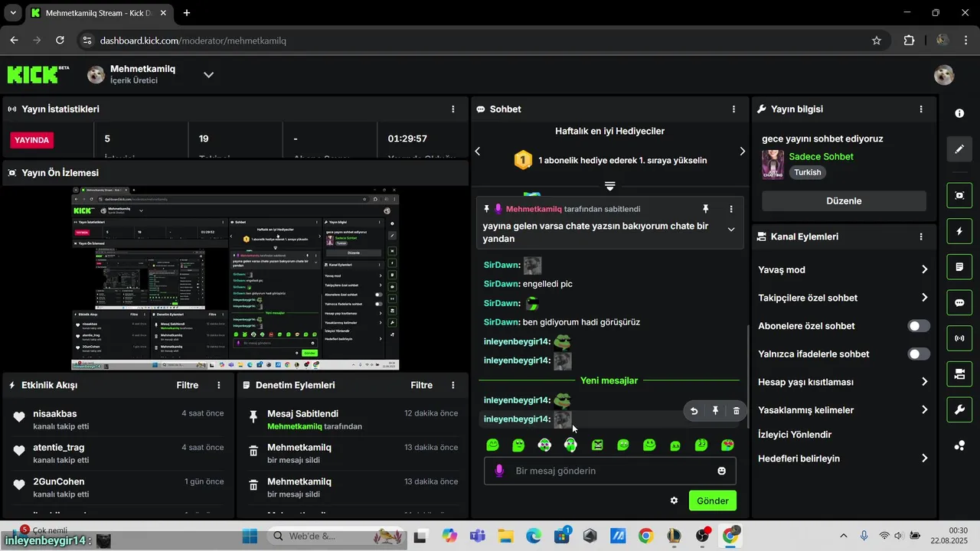Viewport: 980px width, 551px height.
Task: Unpin the pinned Mehmetkamilq message
Action: tap(706, 209)
